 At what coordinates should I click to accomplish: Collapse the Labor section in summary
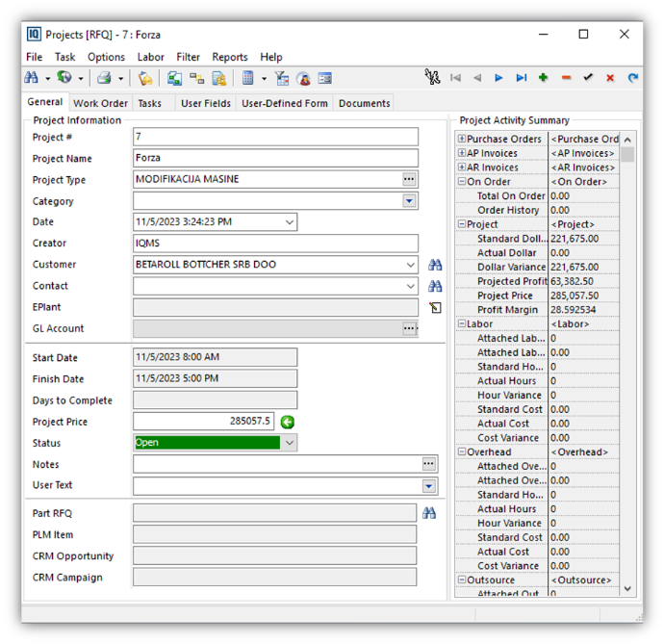click(462, 324)
